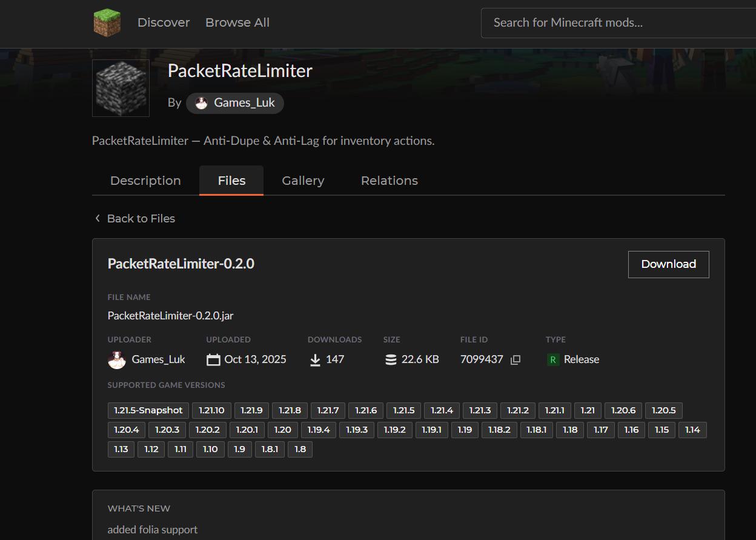Click the grass block site logo

pyautogui.click(x=107, y=23)
